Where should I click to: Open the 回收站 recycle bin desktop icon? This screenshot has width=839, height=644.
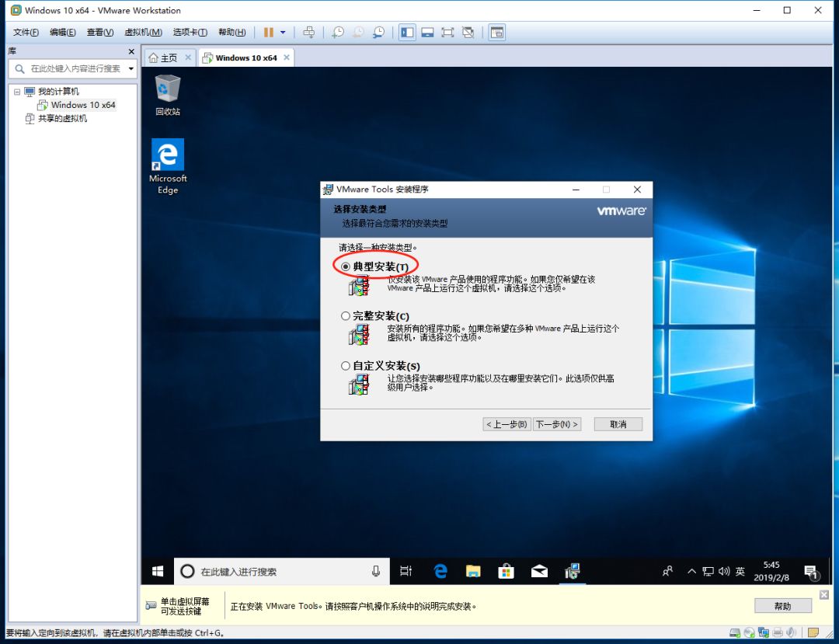pos(168,96)
